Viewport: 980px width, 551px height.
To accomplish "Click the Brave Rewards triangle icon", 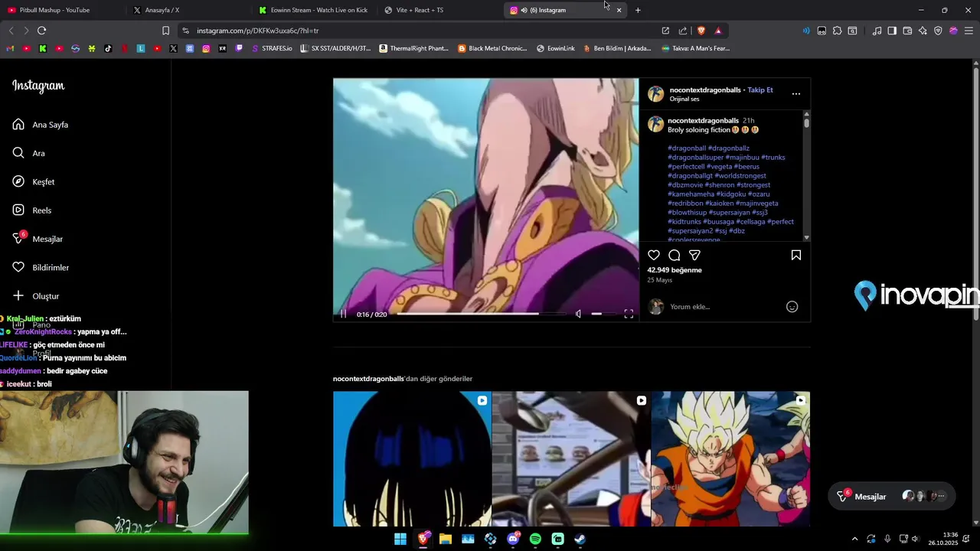I will click(x=718, y=31).
